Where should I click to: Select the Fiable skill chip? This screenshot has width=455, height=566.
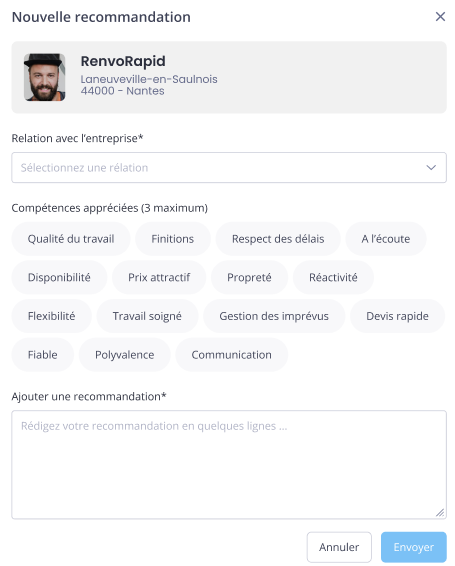(x=43, y=355)
